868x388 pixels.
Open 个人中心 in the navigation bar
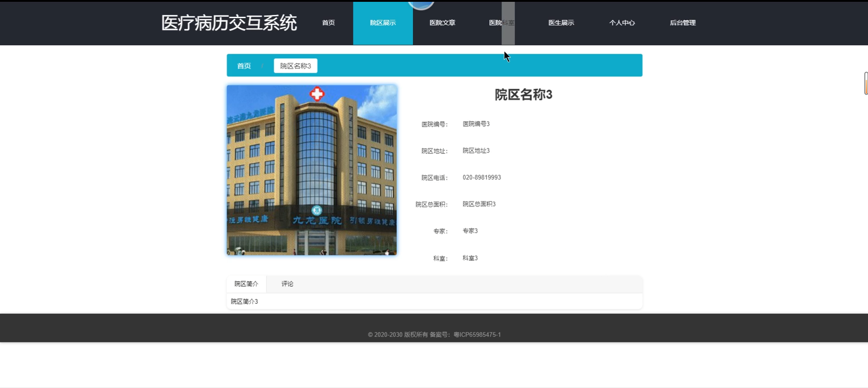(x=622, y=23)
